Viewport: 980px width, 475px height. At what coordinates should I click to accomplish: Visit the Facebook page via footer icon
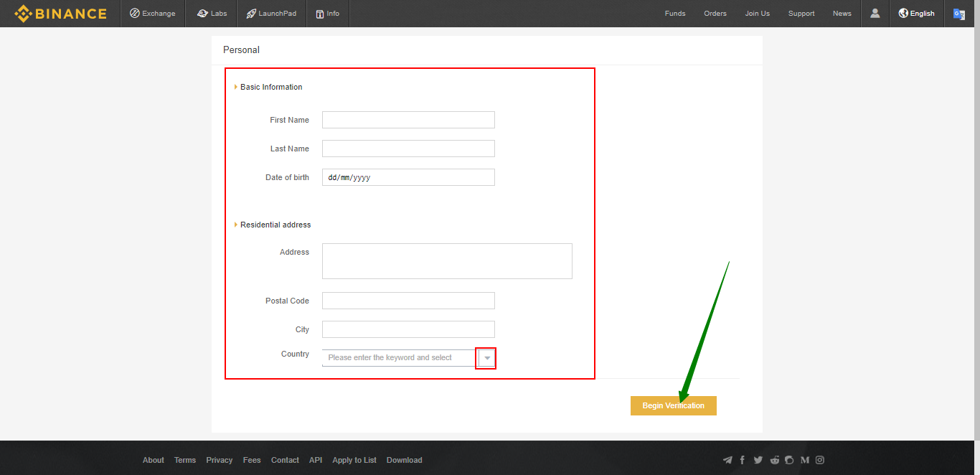[743, 460]
